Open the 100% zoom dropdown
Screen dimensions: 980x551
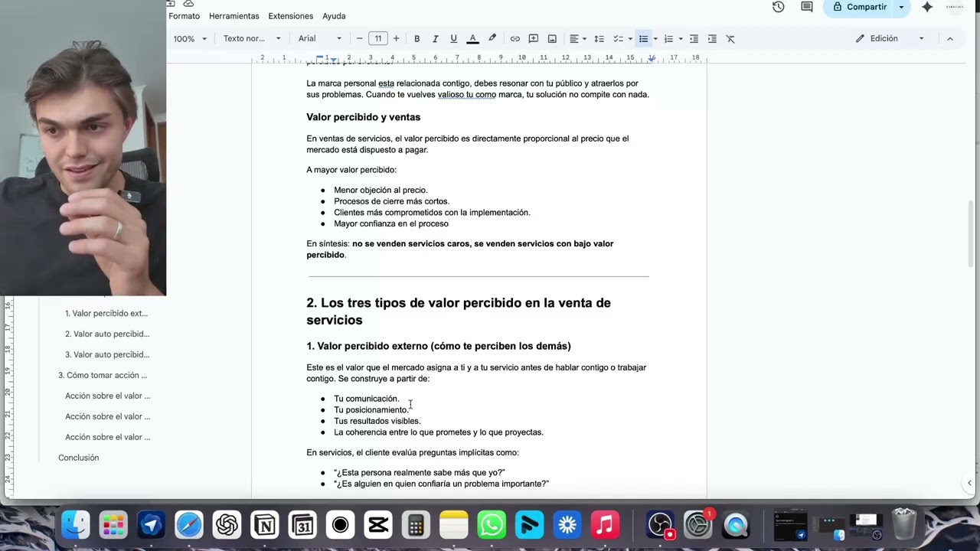[x=189, y=39]
